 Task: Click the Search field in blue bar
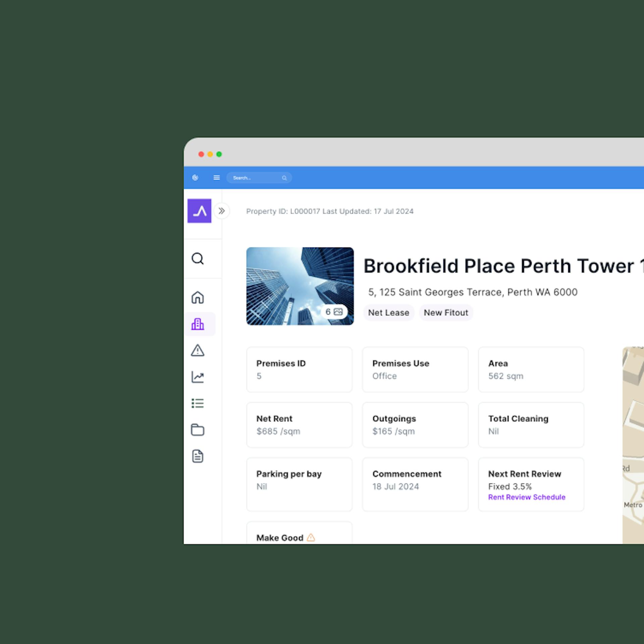click(x=259, y=178)
